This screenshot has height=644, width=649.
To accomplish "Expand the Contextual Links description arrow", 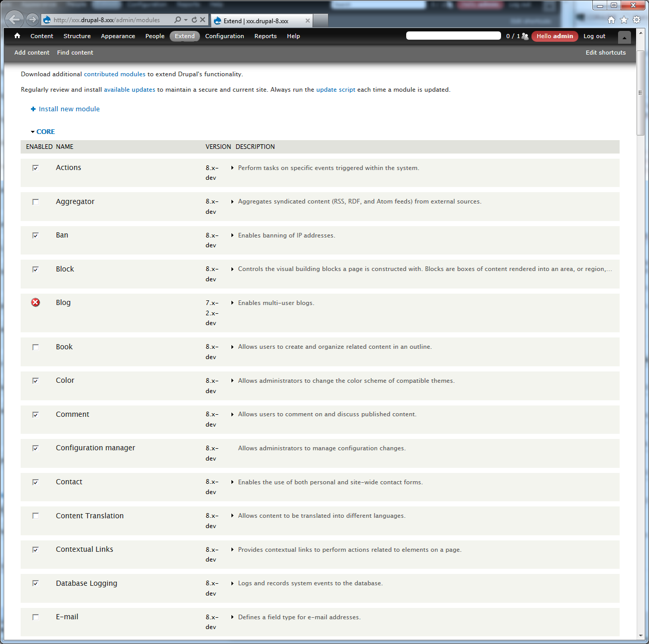I will tap(232, 550).
